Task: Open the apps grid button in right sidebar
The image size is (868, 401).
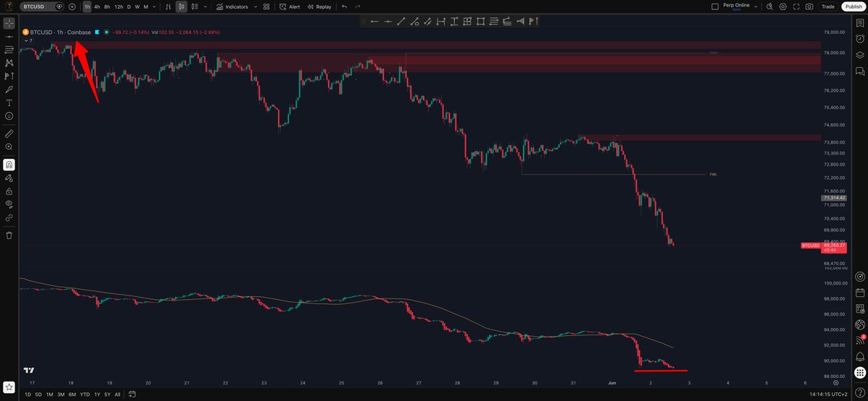Action: [859, 374]
